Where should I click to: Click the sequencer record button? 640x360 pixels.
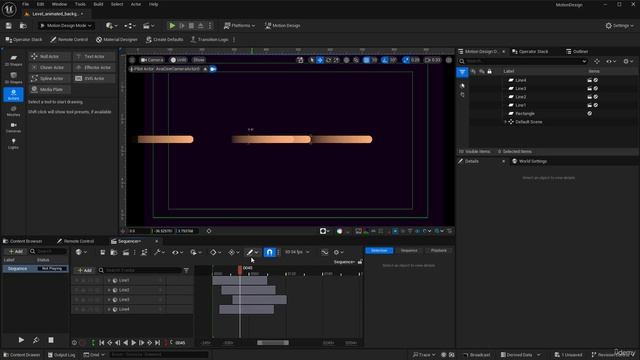(82, 343)
